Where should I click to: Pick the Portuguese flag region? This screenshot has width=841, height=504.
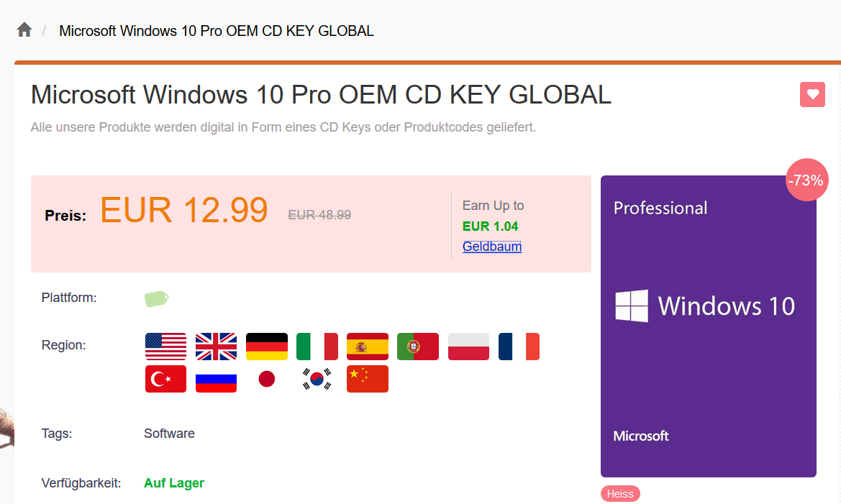[x=418, y=347]
